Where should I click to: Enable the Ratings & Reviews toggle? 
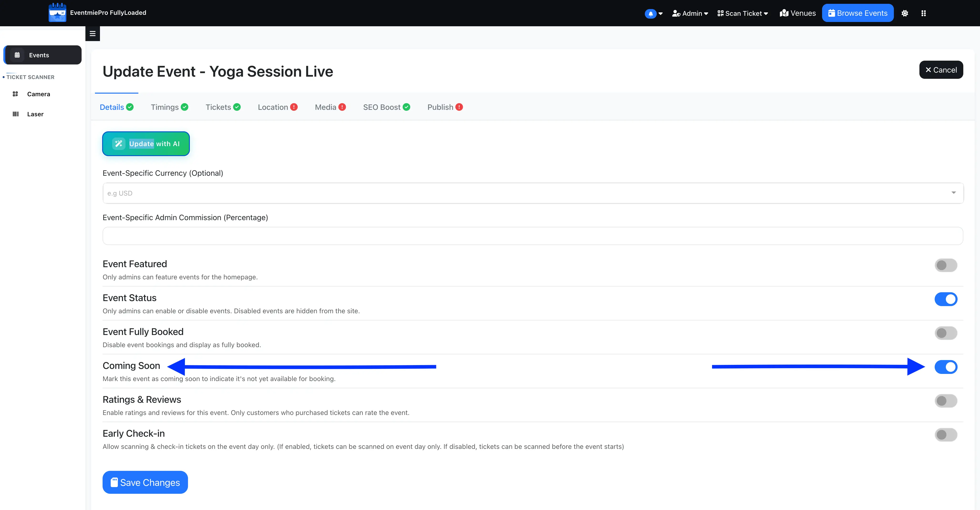[946, 401]
